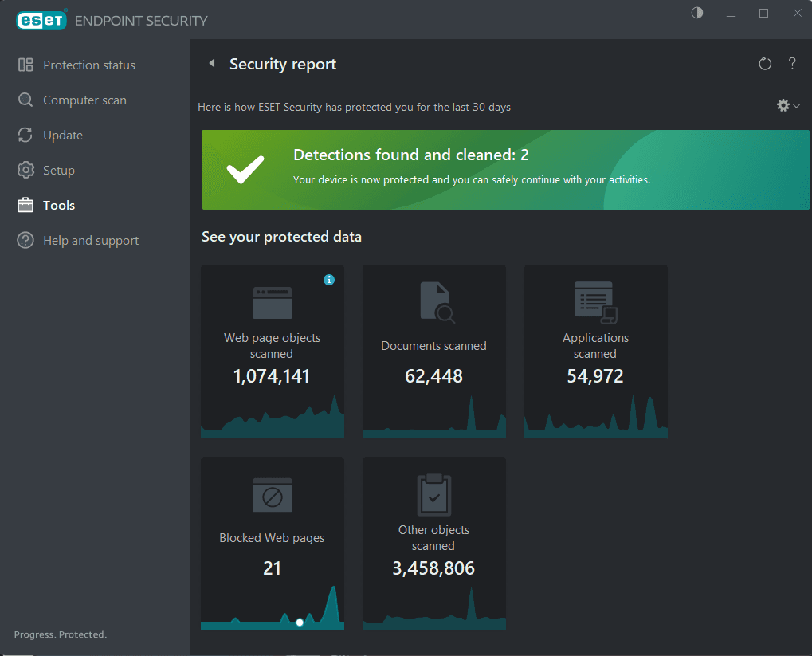Click the Web page objects browser icon
Image resolution: width=812 pixels, height=656 pixels.
(273, 303)
